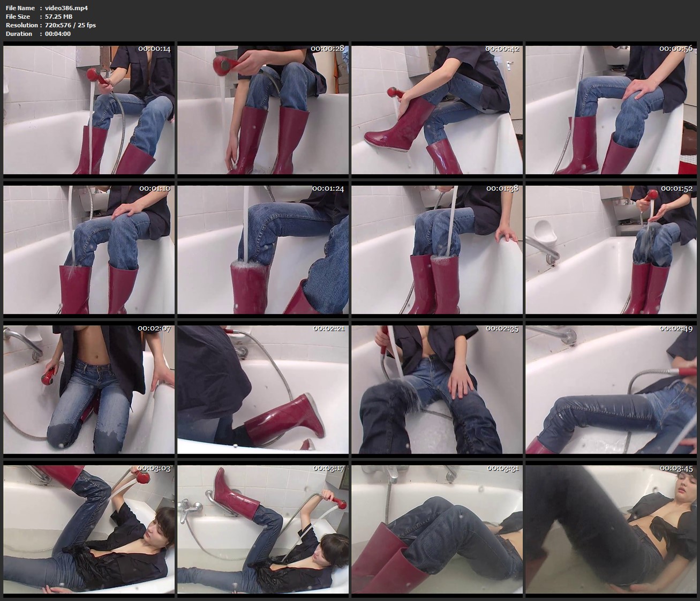Click the final frame at 00:03:45
The height and width of the screenshot is (601, 700).
point(611,529)
